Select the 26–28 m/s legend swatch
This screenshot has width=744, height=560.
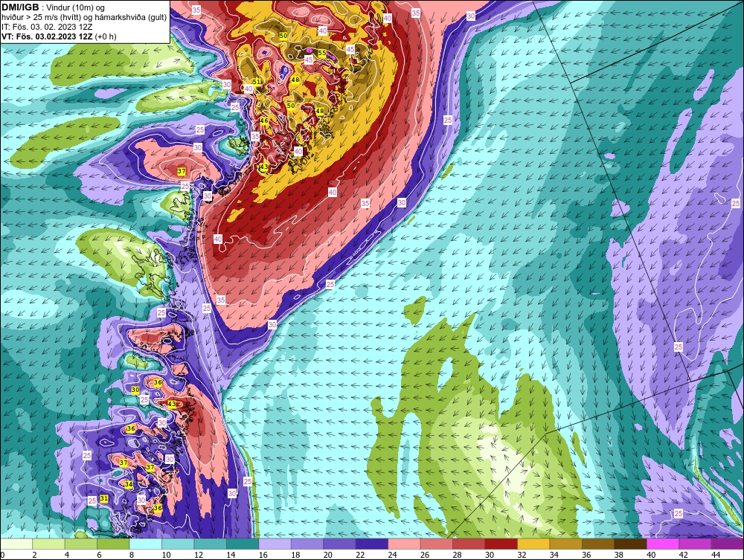[x=437, y=544]
